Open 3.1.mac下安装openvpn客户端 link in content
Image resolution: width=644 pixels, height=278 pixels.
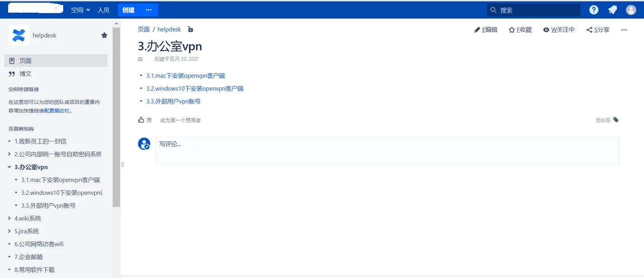tap(185, 75)
